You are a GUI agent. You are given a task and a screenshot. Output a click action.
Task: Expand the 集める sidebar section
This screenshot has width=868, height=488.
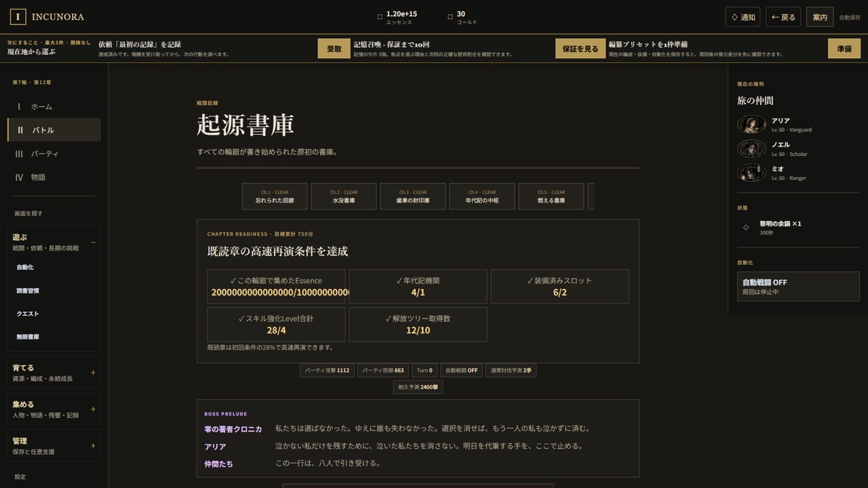(54, 409)
